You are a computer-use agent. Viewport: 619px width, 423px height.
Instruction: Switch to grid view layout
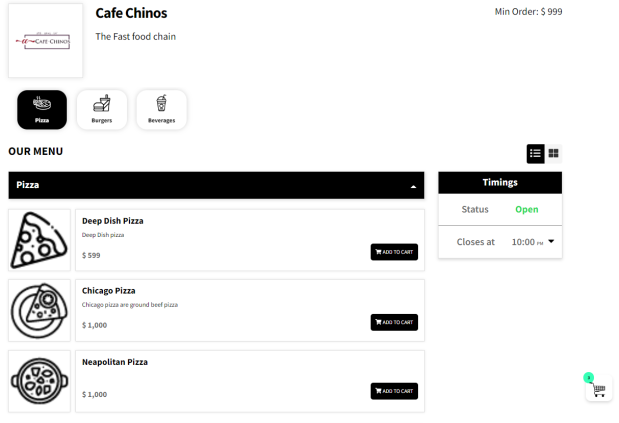554,153
